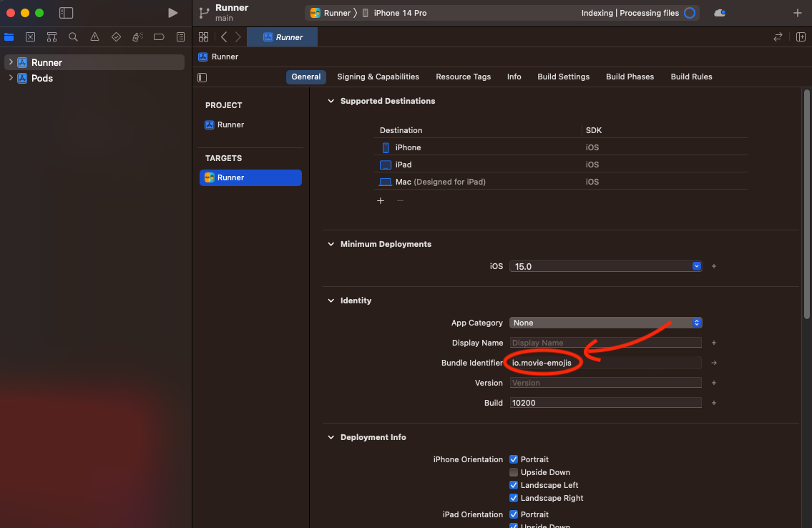Collapse the Supported Destinations section
The image size is (812, 528).
(331, 101)
